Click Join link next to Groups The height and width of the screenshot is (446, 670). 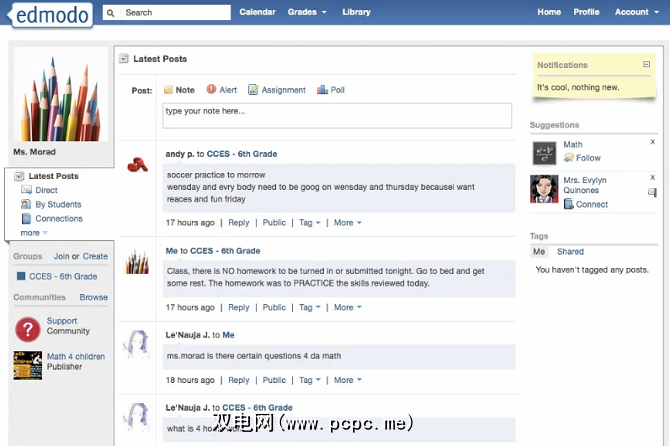[x=61, y=256]
